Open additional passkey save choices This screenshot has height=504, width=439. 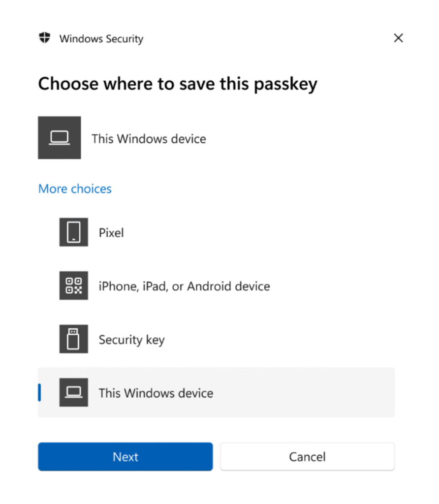(74, 189)
